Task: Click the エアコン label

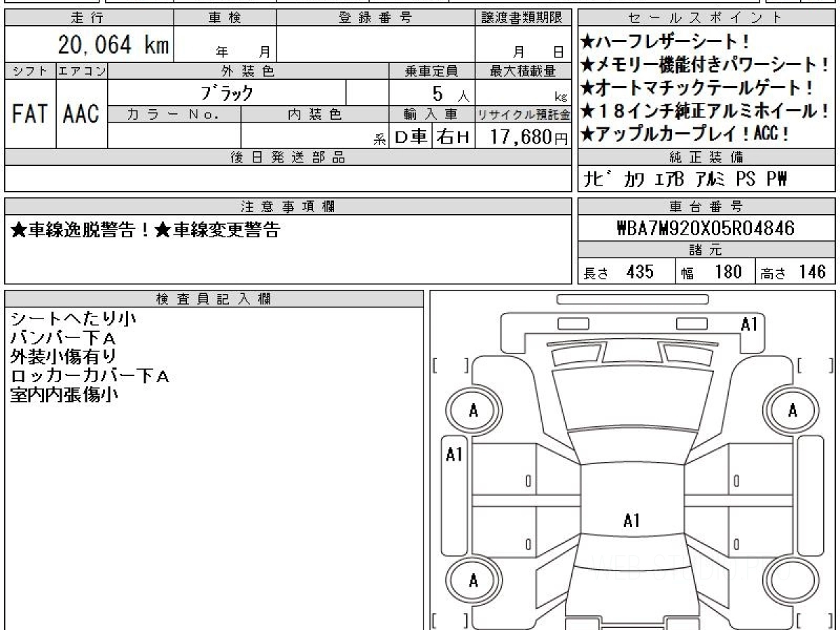Action: click(x=82, y=71)
